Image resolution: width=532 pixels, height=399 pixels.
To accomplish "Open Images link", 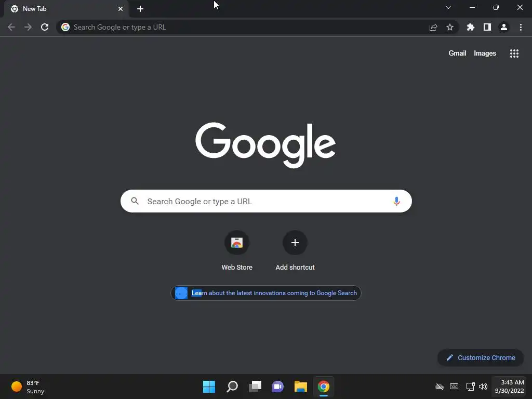I will 485,54.
